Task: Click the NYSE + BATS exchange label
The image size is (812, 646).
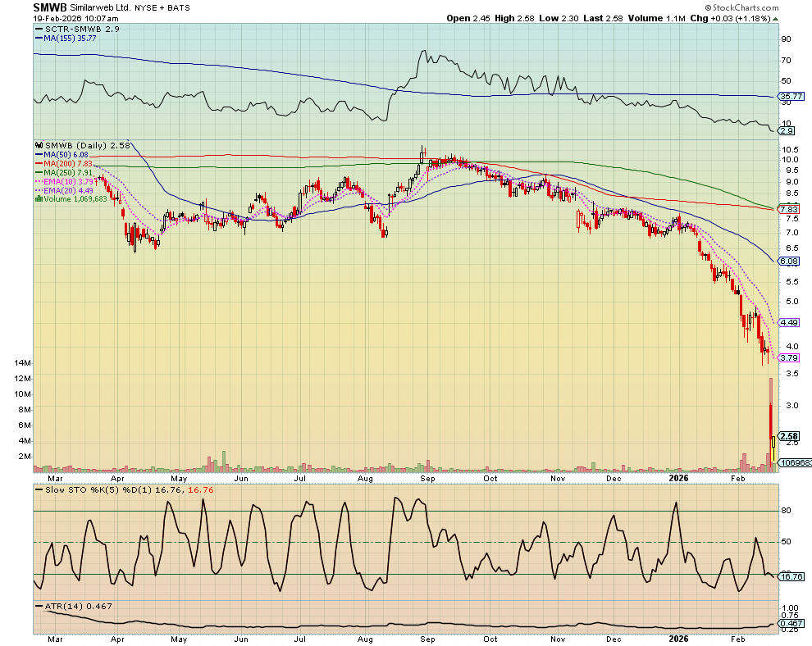Action: point(162,7)
